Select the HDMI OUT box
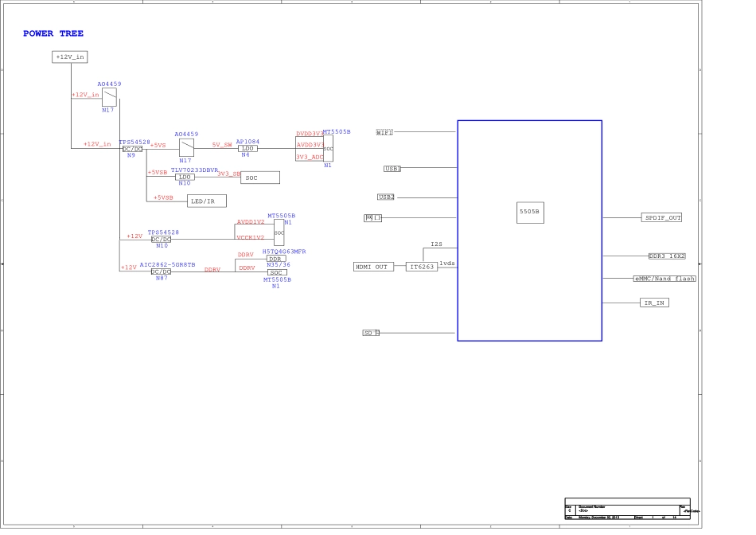756x535 pixels. (373, 267)
